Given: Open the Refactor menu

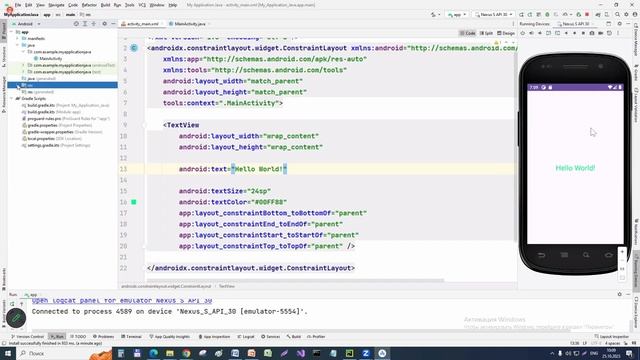Looking at the screenshot, I should (x=89, y=5).
